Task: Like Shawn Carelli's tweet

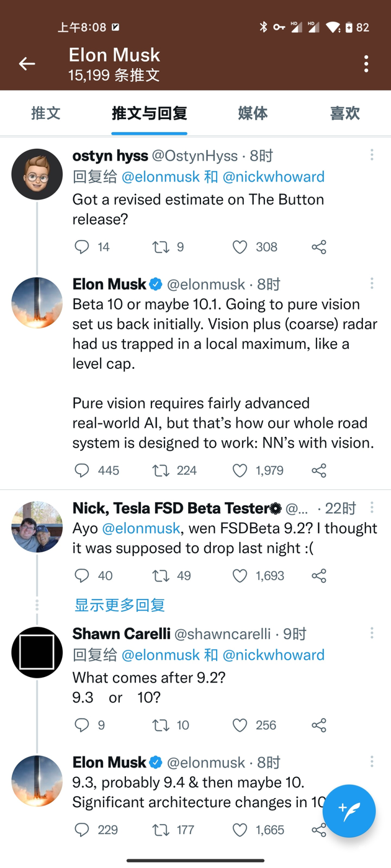Action: pos(240,725)
